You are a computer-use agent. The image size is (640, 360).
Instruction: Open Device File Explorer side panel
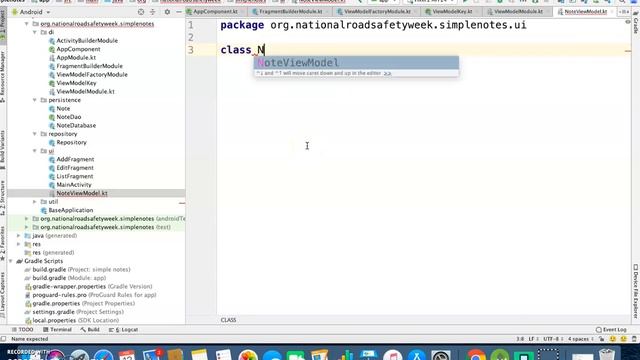pyautogui.click(x=636, y=291)
